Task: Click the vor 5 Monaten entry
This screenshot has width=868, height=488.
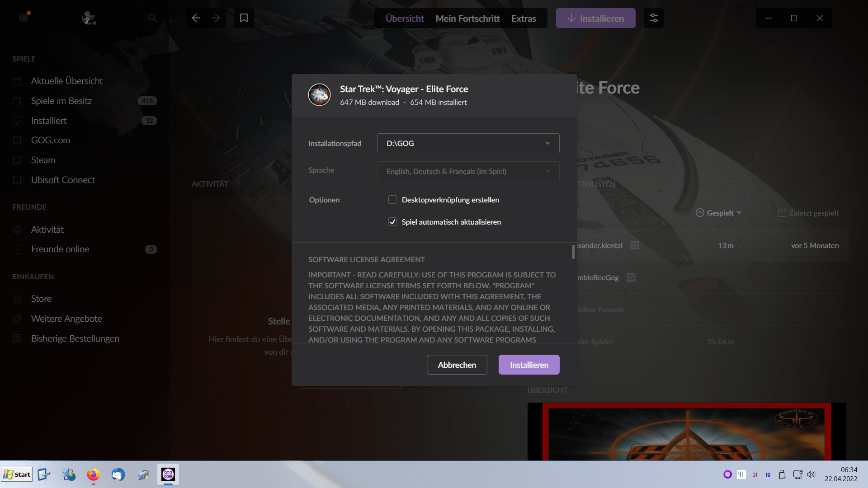Action: 815,245
